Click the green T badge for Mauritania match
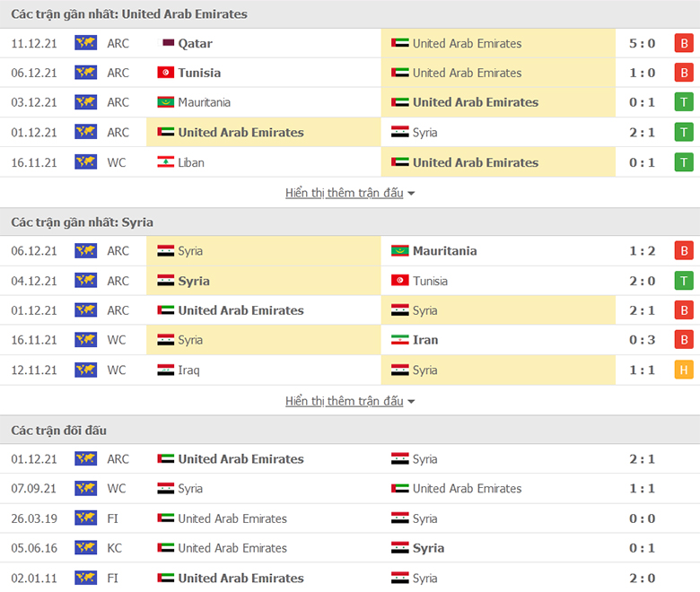The image size is (700, 592). coord(684,102)
